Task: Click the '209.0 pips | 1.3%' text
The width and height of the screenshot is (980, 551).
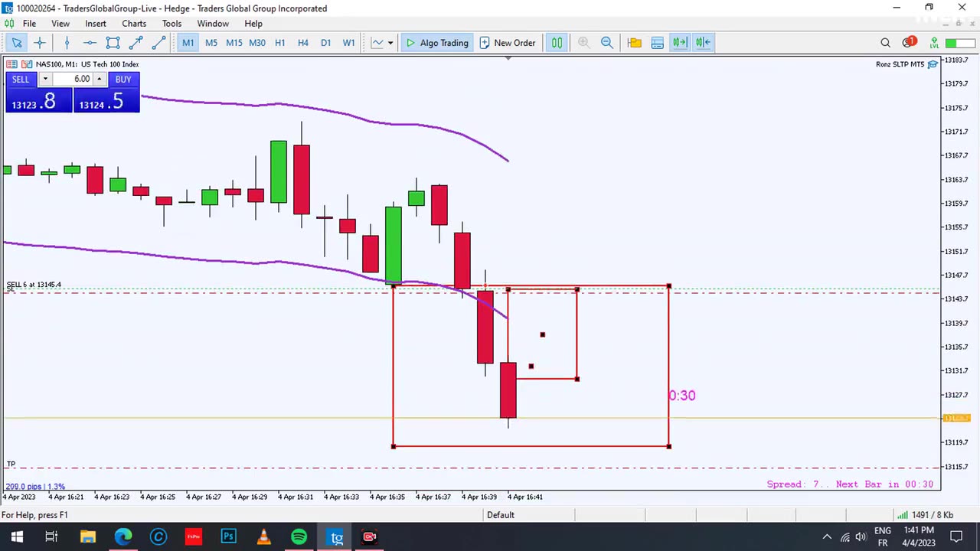Action: (x=35, y=486)
